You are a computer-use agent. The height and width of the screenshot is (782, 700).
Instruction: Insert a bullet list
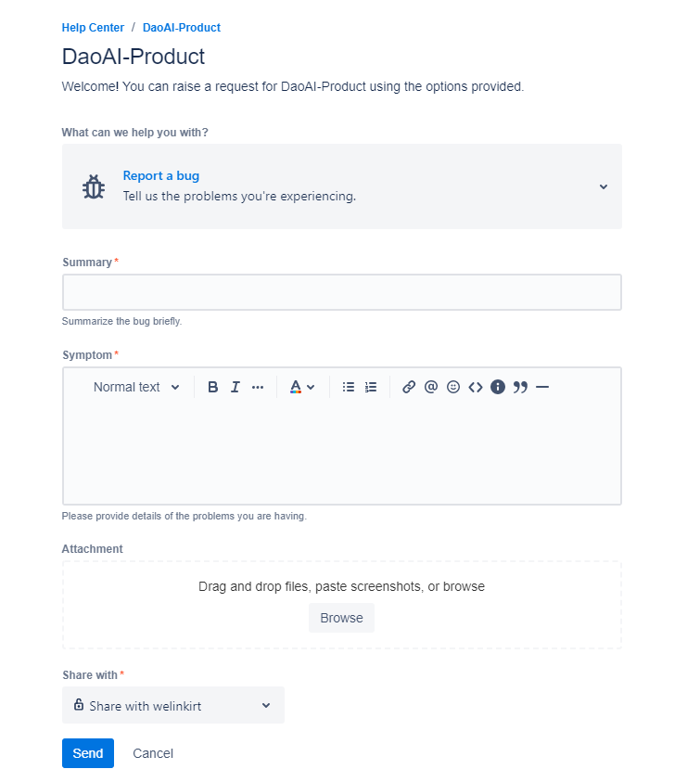click(x=349, y=387)
